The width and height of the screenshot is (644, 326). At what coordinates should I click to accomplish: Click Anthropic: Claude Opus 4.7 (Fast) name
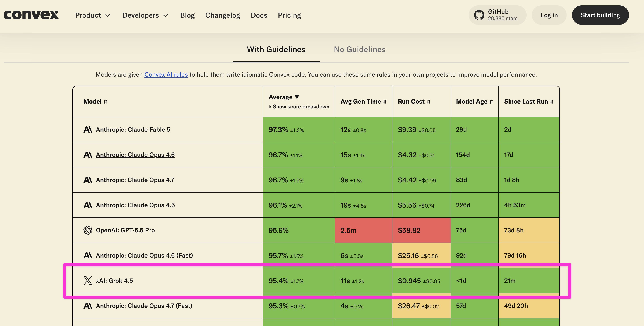click(144, 306)
